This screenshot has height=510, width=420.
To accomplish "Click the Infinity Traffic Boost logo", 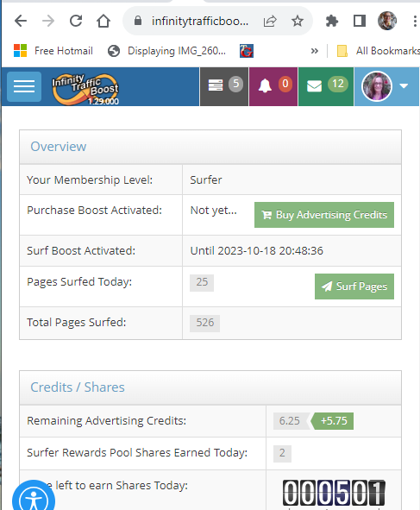I will click(85, 89).
